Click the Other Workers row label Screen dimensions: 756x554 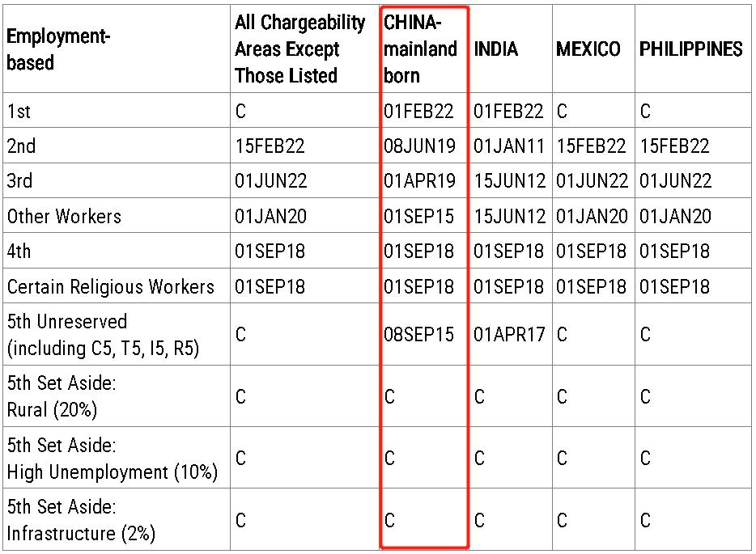[x=64, y=217]
